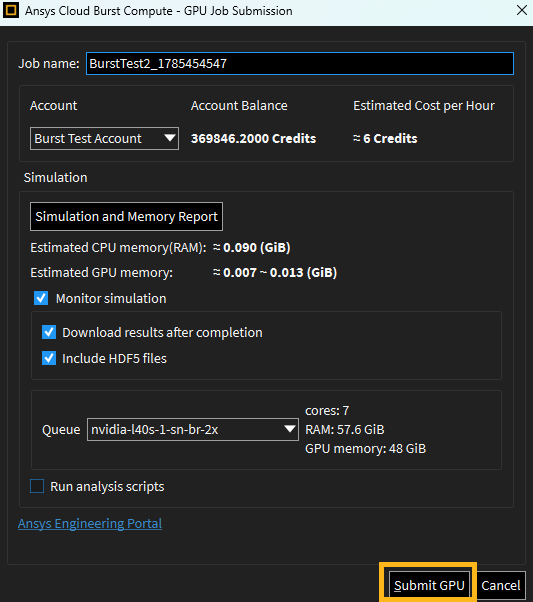Viewport: 533px width, 602px height.
Task: Cancel the job submission
Action: (x=501, y=585)
